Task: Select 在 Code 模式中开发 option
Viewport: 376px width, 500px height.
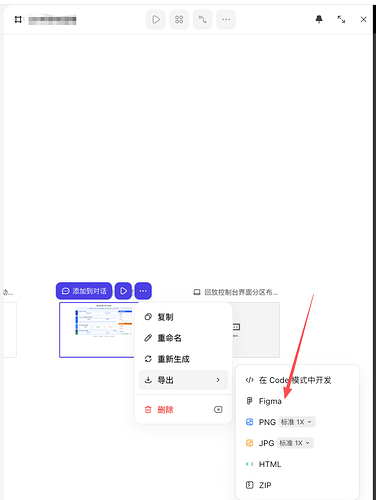Action: coord(297,380)
